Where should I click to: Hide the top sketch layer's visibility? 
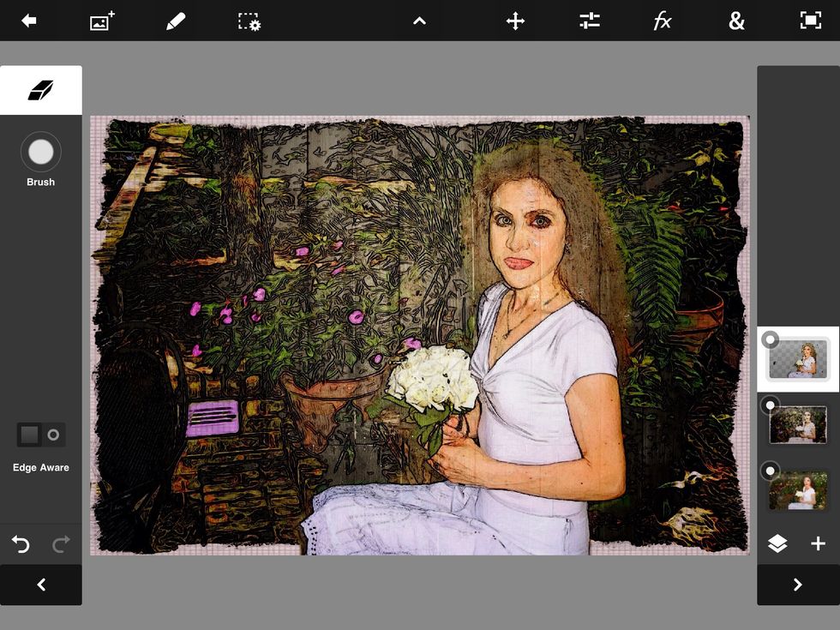(x=771, y=339)
